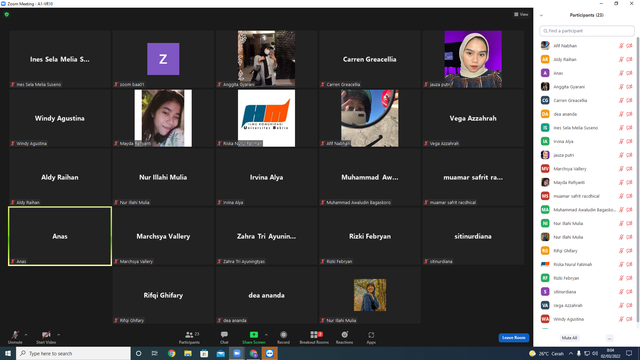
Task: Click Alif Nabhan's avatar in participants list
Action: coord(545,45)
